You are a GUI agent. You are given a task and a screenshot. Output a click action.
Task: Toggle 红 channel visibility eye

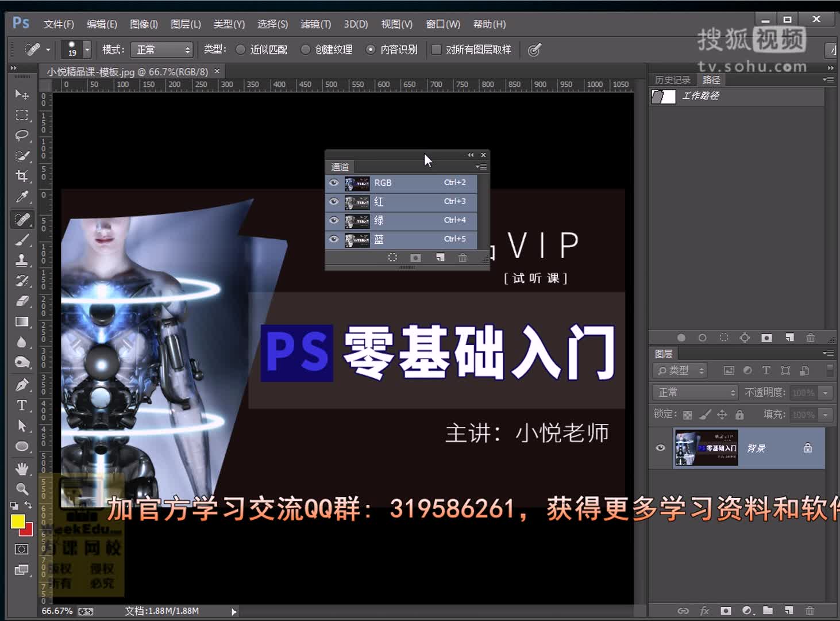click(334, 201)
